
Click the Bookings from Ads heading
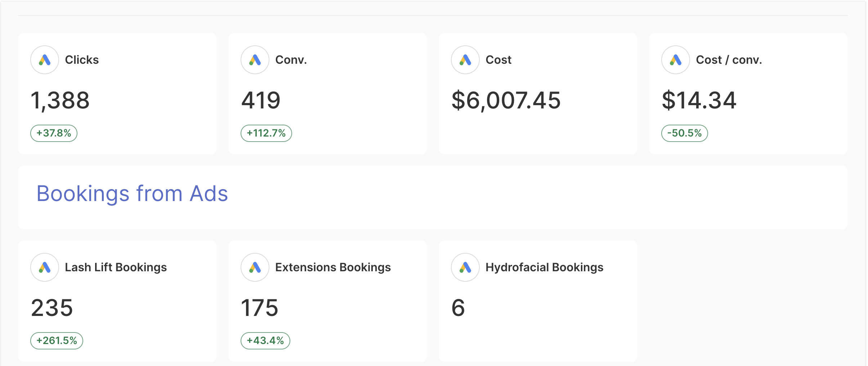point(132,194)
